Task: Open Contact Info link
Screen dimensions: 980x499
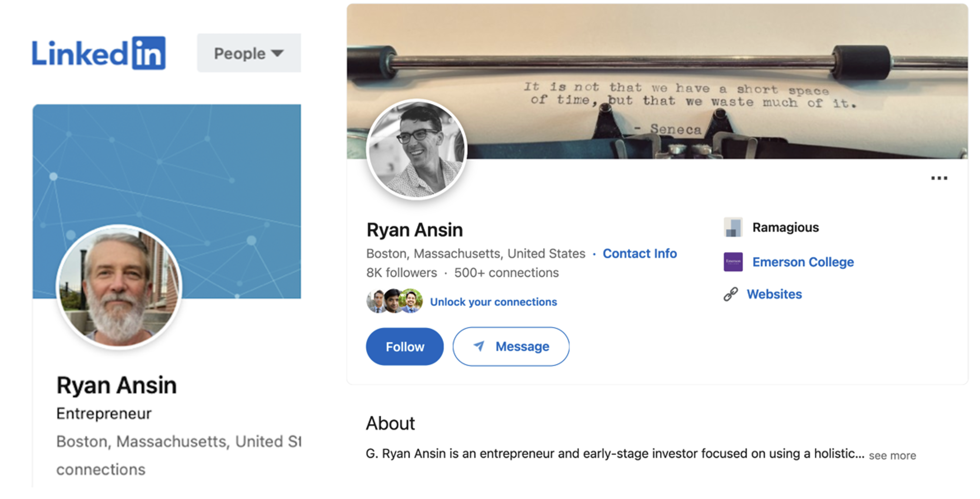Action: point(640,253)
